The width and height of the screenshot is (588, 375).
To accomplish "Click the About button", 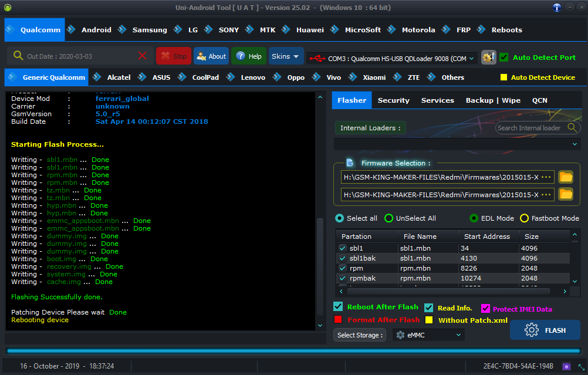I will click(x=211, y=56).
